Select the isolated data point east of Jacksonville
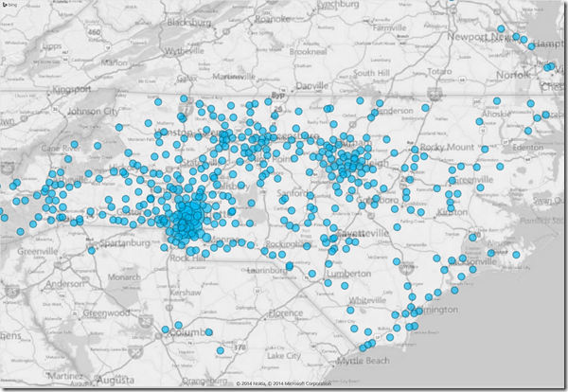The image size is (568, 392). coord(517,256)
